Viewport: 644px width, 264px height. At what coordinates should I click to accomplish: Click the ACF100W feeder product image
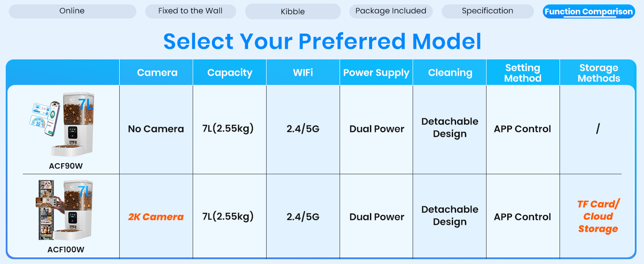pos(66,210)
